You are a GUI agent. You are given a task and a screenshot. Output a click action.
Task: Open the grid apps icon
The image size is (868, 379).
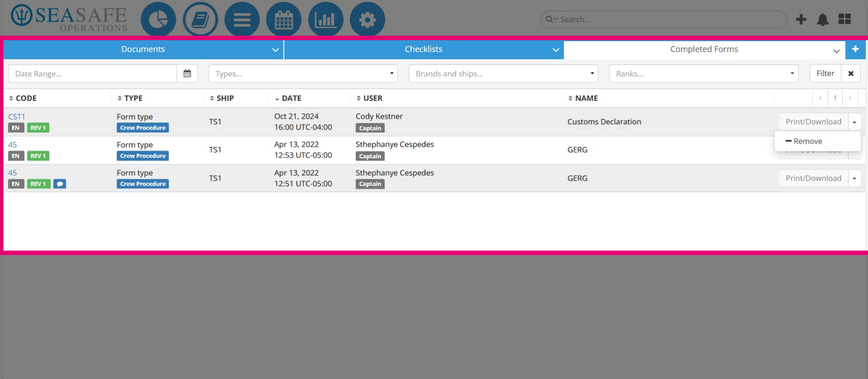pyautogui.click(x=844, y=19)
